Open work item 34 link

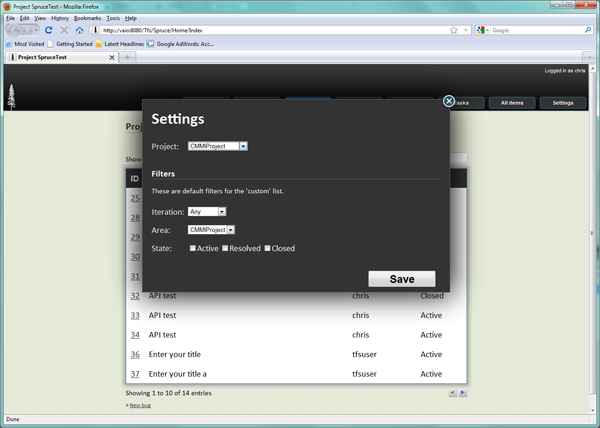tap(135, 335)
